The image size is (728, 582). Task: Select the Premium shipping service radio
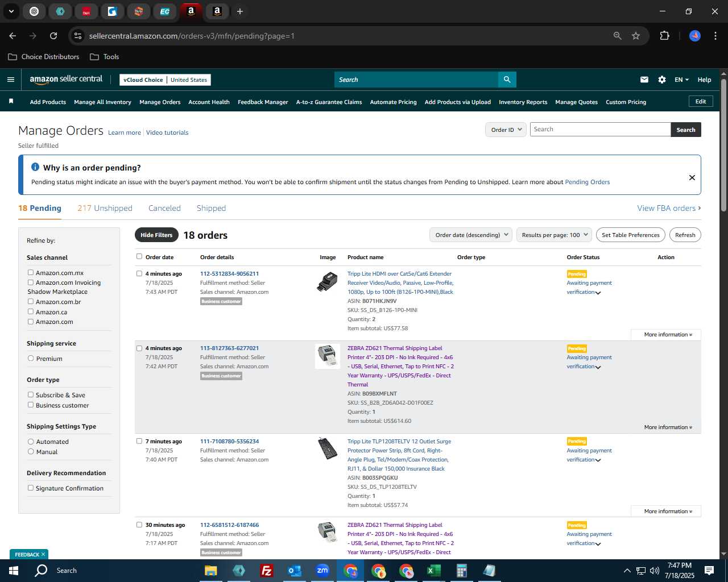click(x=31, y=358)
